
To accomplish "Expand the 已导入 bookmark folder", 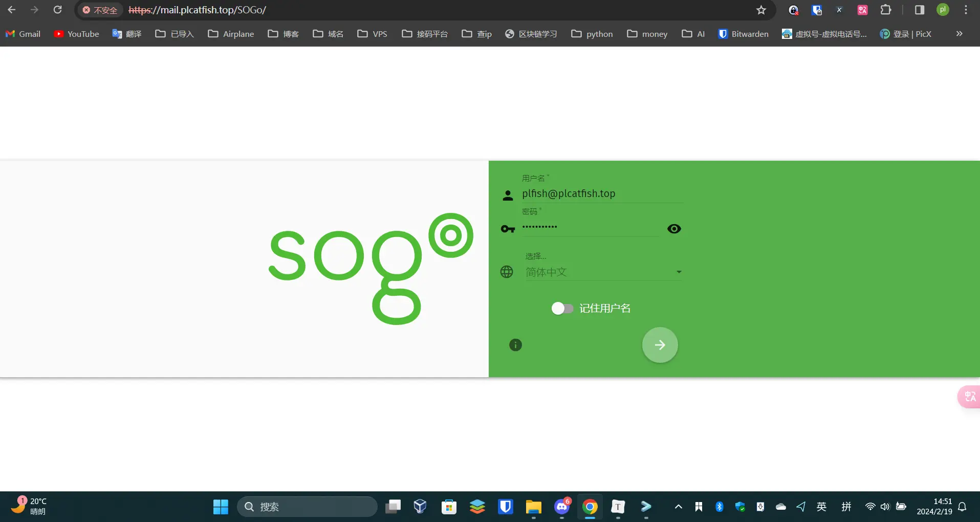I will coord(175,34).
